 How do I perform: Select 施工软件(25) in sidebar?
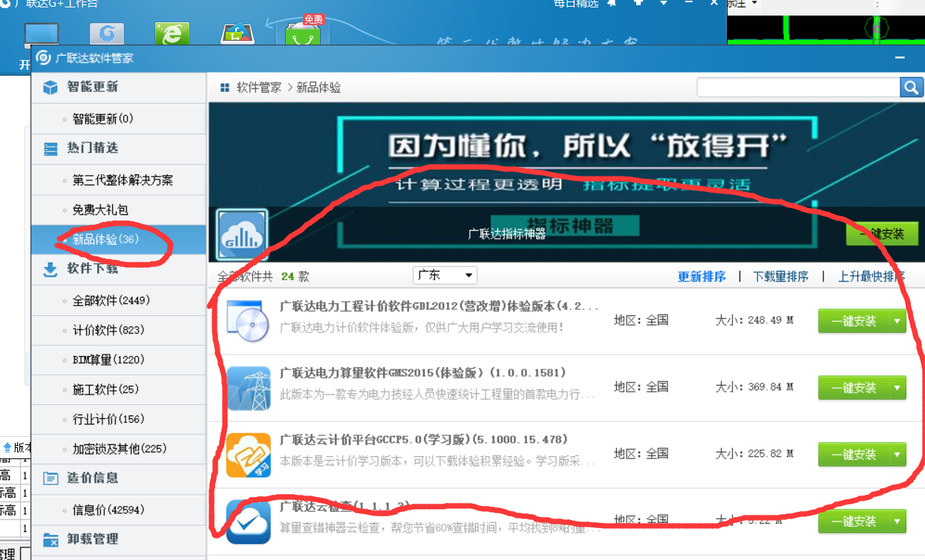pos(119,389)
